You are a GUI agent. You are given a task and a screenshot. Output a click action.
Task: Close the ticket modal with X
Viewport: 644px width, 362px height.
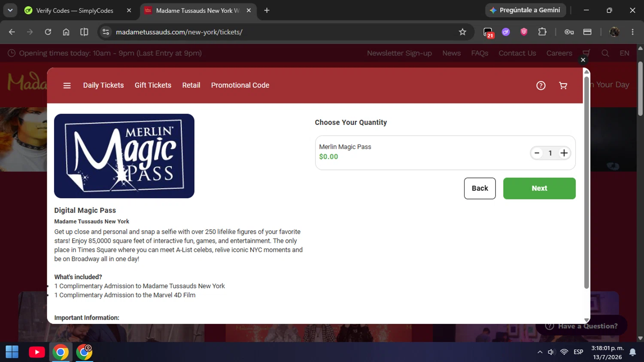point(583,60)
